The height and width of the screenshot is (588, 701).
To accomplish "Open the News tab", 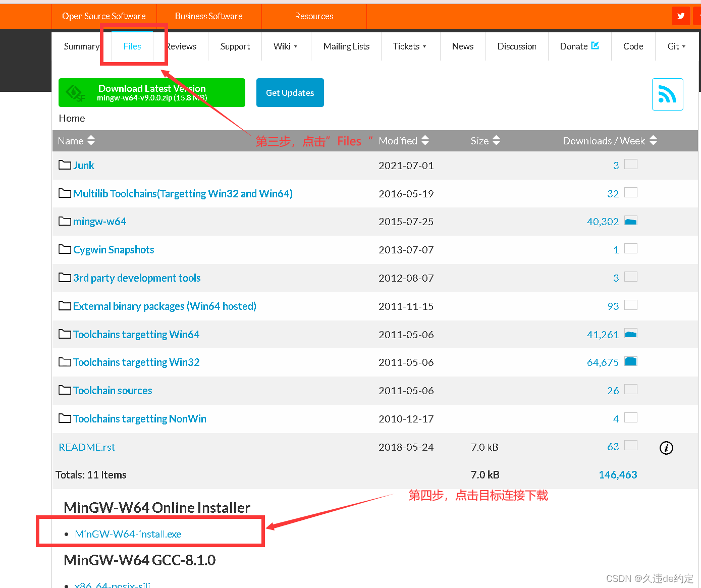I will point(463,46).
